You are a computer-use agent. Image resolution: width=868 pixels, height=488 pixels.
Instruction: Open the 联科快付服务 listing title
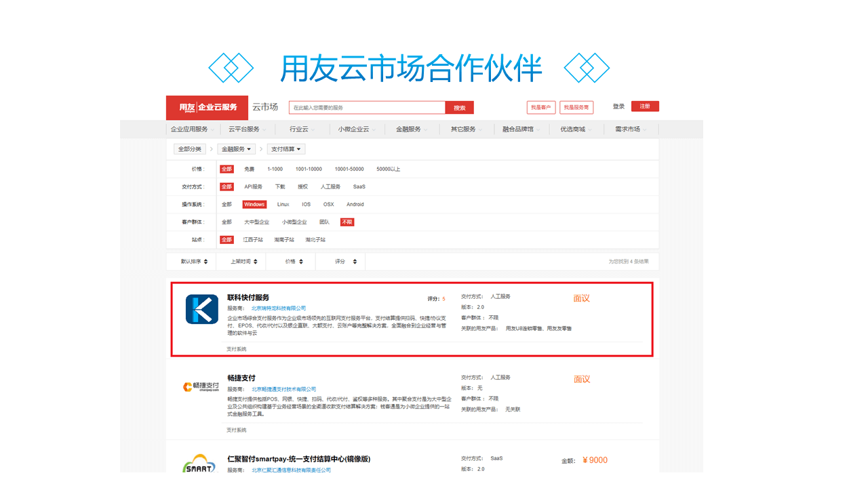248,298
